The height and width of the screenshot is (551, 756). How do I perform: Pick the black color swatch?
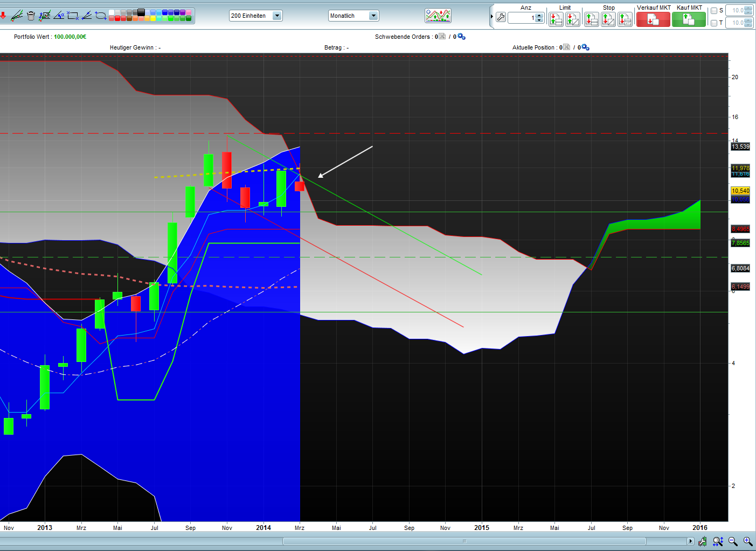141,12
